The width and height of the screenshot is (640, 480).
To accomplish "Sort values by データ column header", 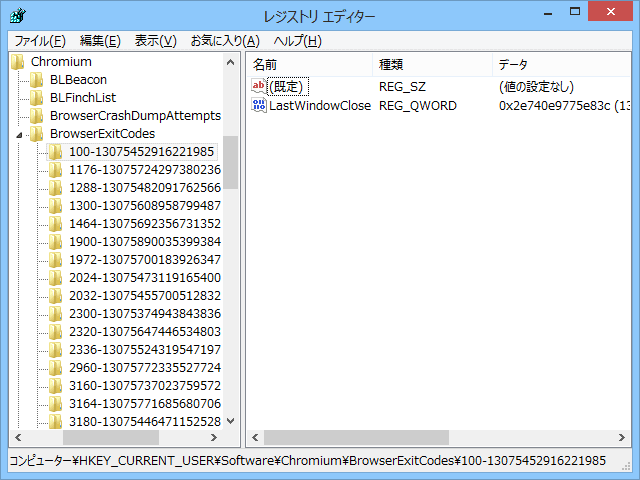I will tap(562, 64).
